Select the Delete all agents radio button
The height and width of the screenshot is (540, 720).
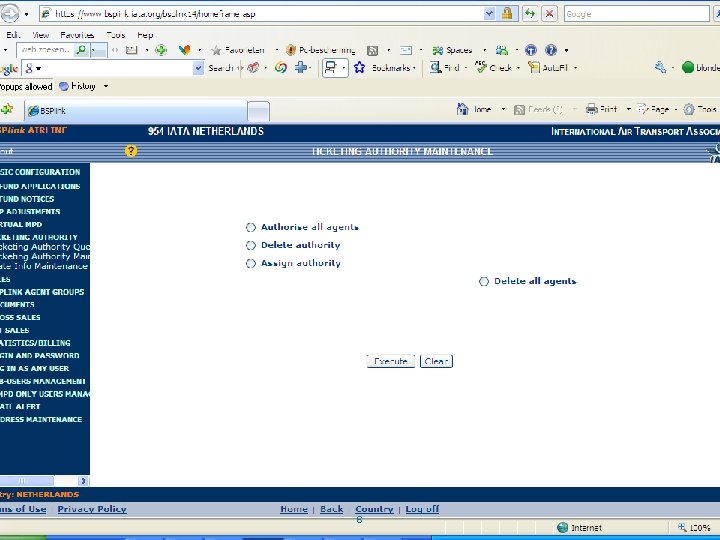[484, 281]
